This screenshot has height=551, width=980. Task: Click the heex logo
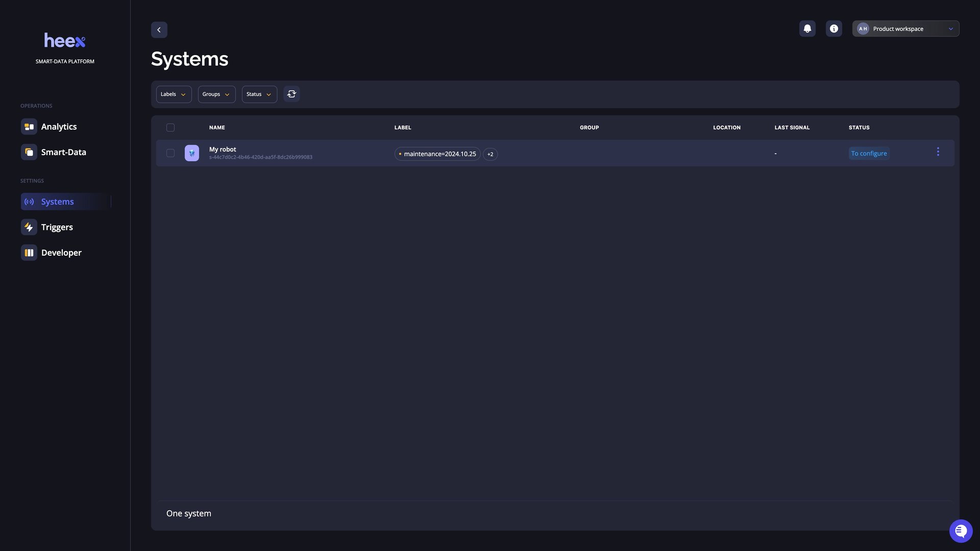tap(65, 40)
